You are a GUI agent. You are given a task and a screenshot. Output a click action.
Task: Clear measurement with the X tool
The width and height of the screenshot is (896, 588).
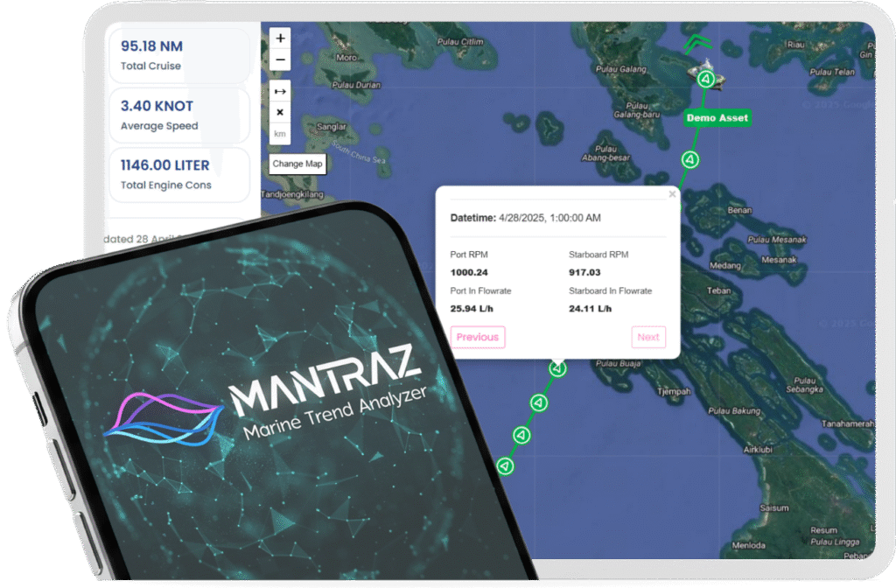(x=280, y=112)
